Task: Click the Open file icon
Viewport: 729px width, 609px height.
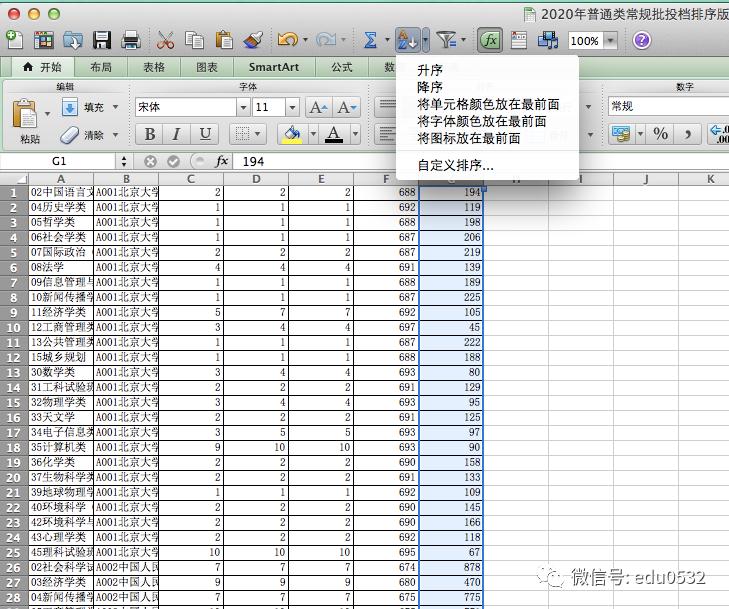Action: coord(73,40)
